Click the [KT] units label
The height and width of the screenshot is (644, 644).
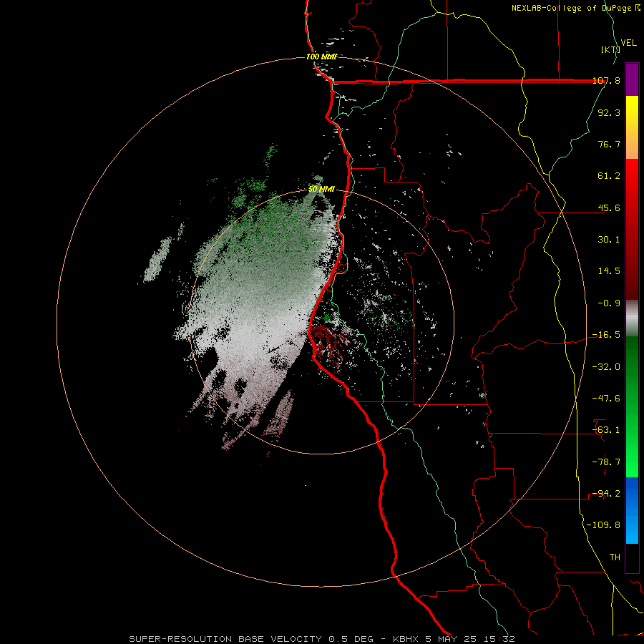point(610,49)
